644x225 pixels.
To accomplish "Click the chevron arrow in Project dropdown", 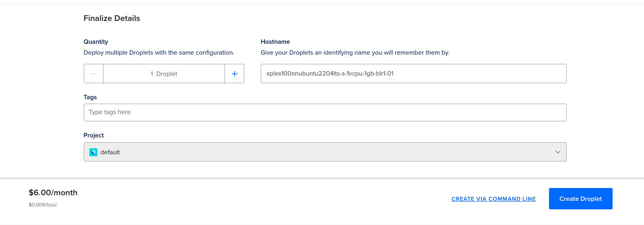I will (558, 152).
